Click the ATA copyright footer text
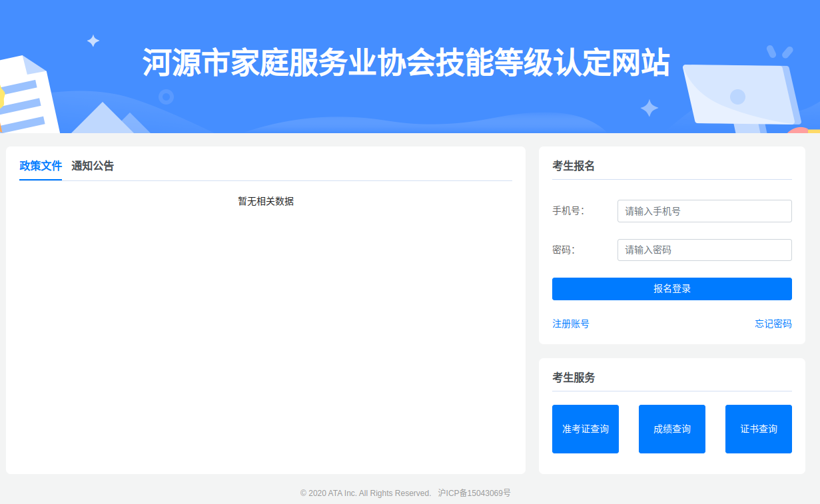 (x=366, y=493)
